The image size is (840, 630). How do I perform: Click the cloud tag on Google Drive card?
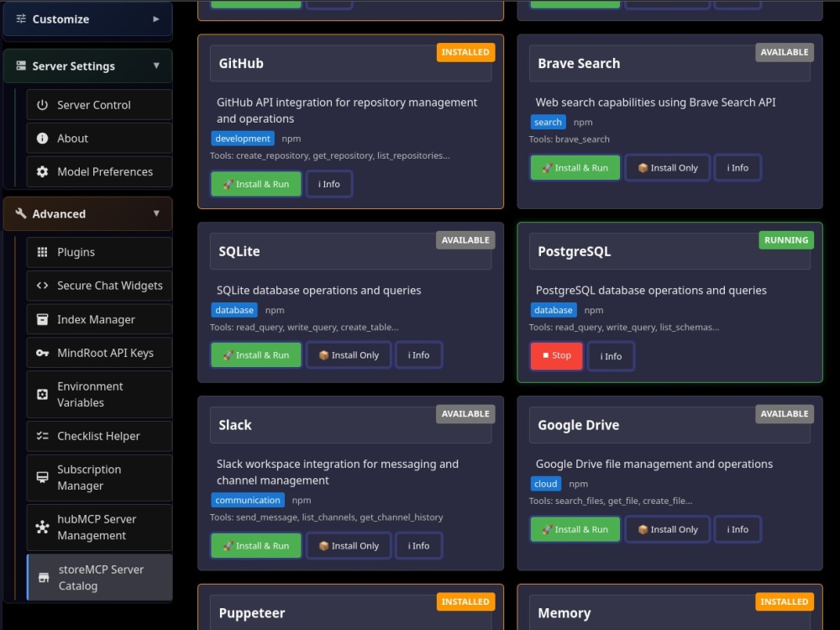[546, 484]
